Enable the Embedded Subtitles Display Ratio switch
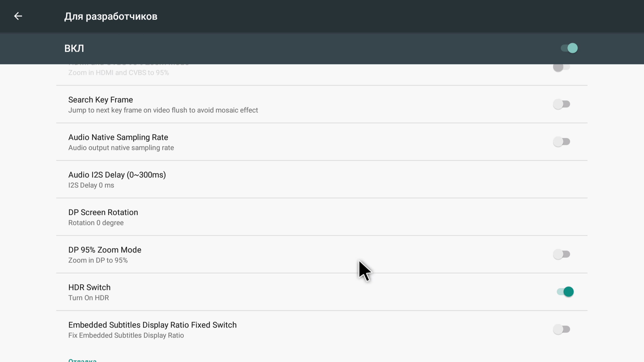644x362 pixels. coord(561,329)
